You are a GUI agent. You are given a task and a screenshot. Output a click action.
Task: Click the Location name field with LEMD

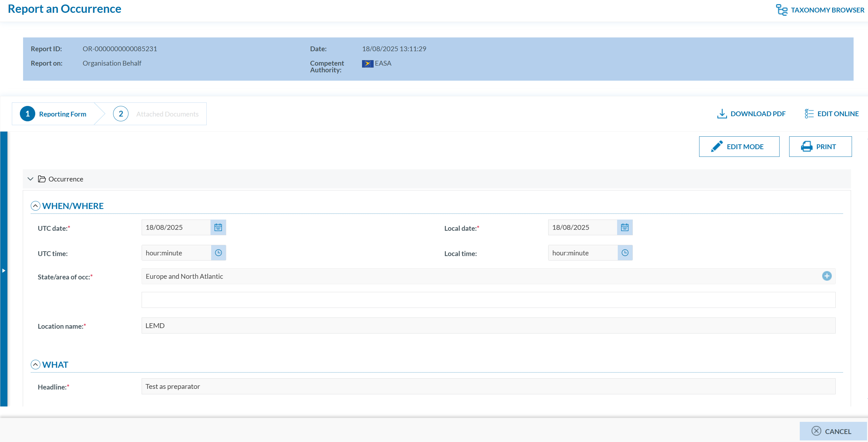pyautogui.click(x=488, y=325)
